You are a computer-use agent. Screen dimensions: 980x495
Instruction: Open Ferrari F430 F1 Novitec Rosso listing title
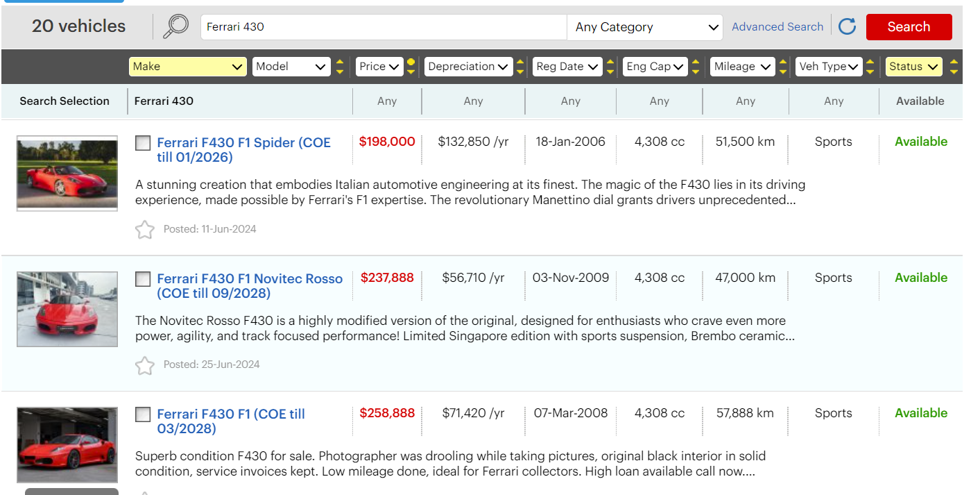click(250, 286)
